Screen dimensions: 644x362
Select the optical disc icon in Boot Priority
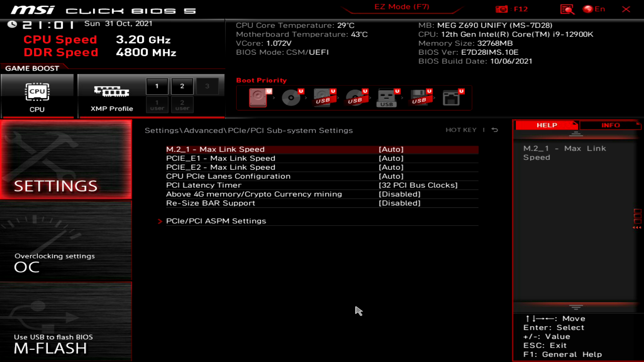[x=290, y=98]
